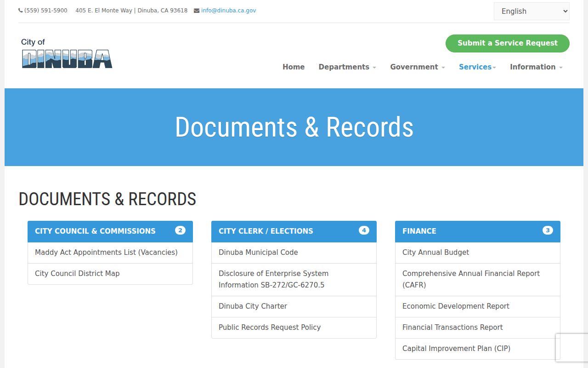The image size is (588, 368).
Task: Click the reCAPTCHA badge
Action: pyautogui.click(x=572, y=347)
